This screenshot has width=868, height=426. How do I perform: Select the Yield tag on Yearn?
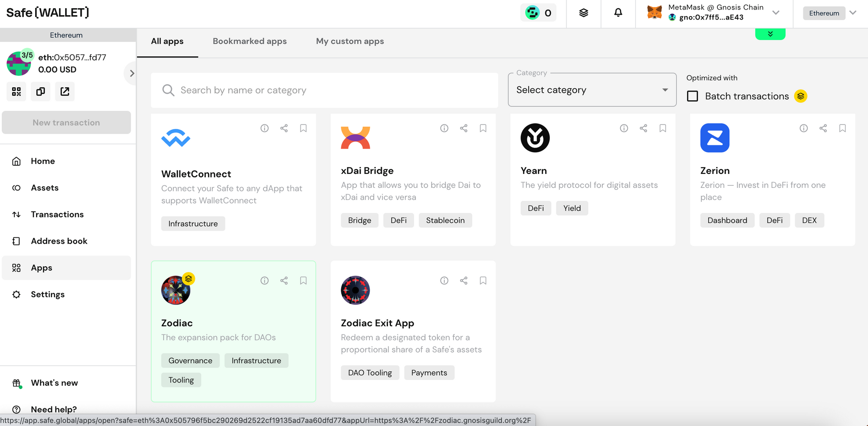(572, 208)
